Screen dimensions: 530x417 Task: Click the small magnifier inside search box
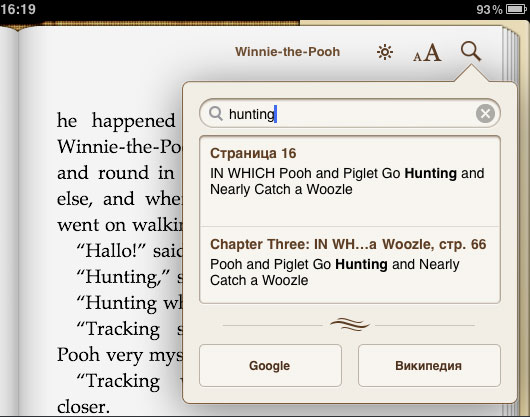[216, 114]
